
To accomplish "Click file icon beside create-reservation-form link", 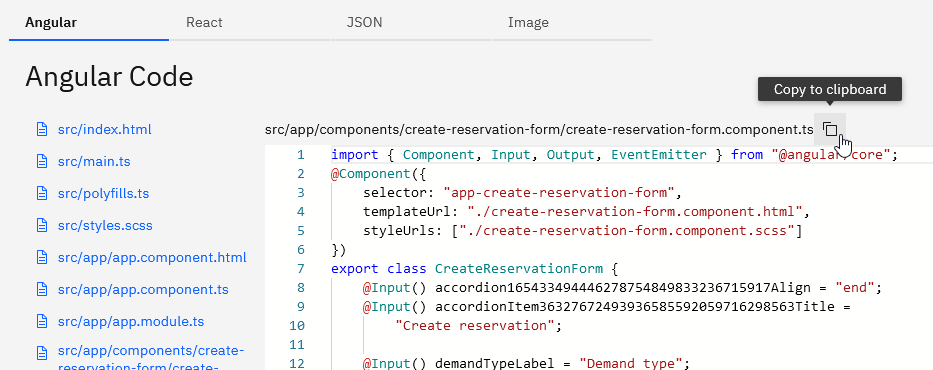I will [x=42, y=353].
